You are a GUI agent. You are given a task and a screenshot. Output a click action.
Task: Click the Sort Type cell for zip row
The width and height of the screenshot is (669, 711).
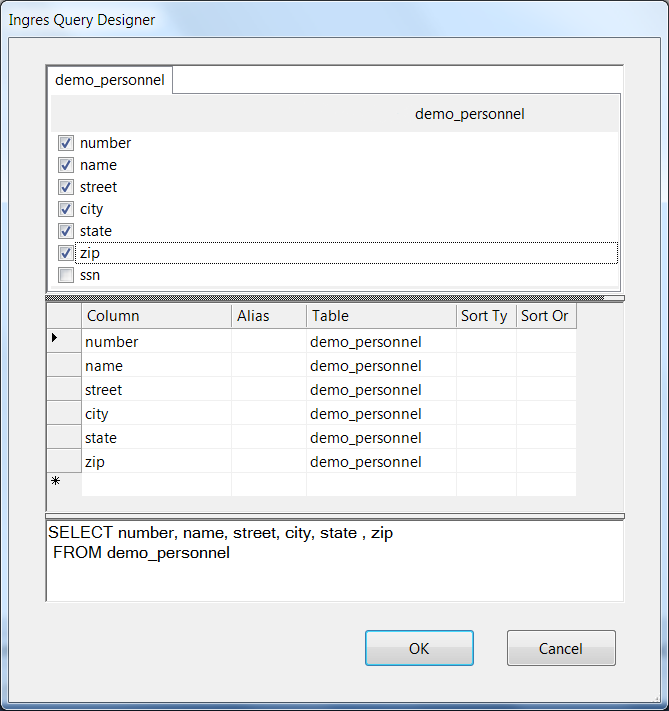click(486, 462)
